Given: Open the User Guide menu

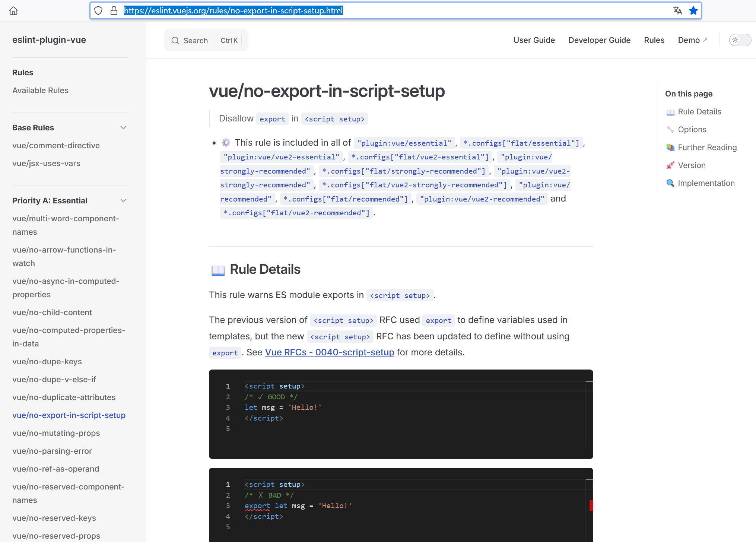Looking at the screenshot, I should [x=534, y=40].
